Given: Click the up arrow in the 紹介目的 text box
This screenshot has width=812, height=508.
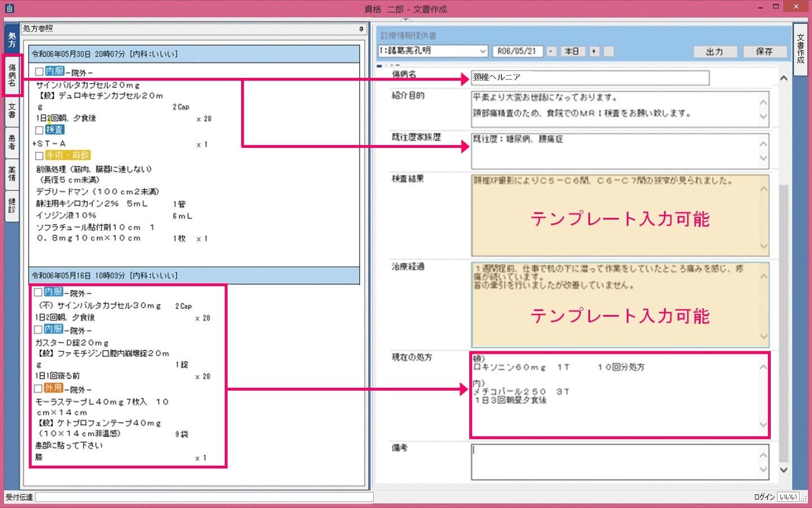Looking at the screenshot, I should 763,102.
